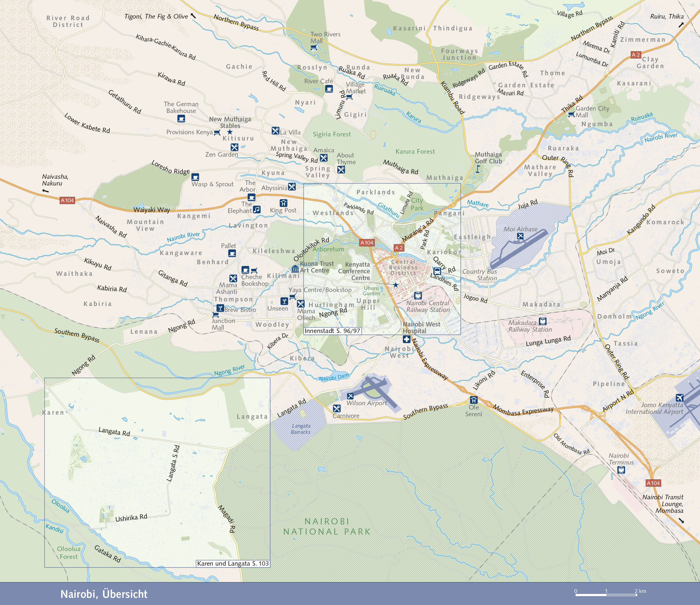This screenshot has width=700, height=605.
Task: Click the Ole Sereni hotel icon
Action: tap(474, 400)
